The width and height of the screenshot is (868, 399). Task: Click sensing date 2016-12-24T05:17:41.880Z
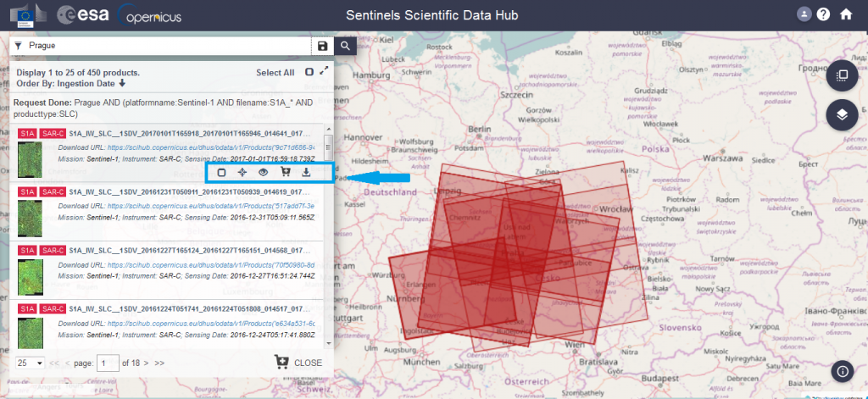click(x=273, y=335)
